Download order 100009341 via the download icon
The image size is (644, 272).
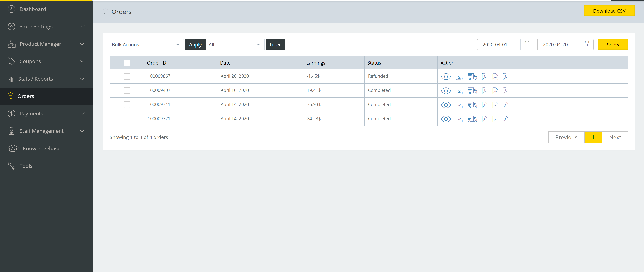[459, 105]
